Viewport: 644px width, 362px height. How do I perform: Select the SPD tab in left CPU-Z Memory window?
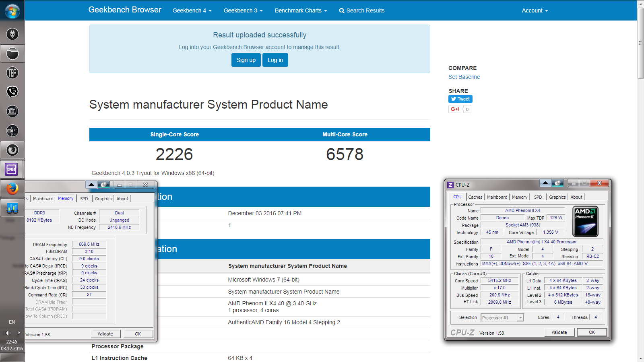[x=84, y=199]
